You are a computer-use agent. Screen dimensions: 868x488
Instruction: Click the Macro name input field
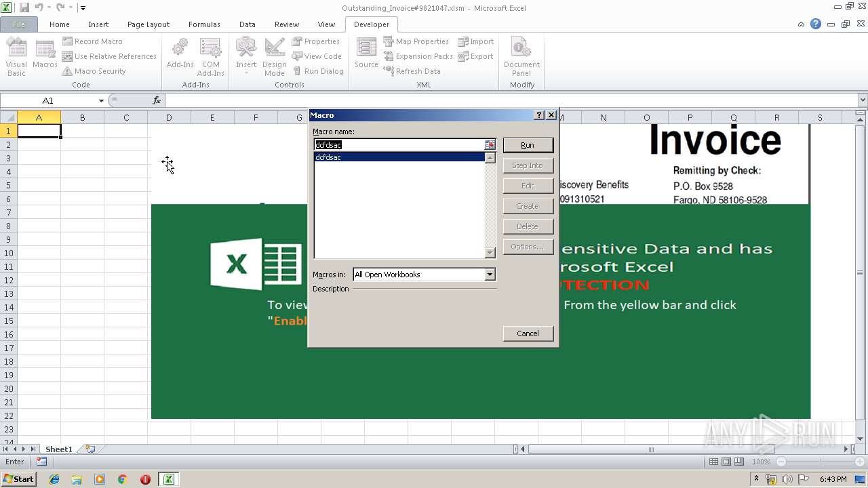click(x=399, y=145)
